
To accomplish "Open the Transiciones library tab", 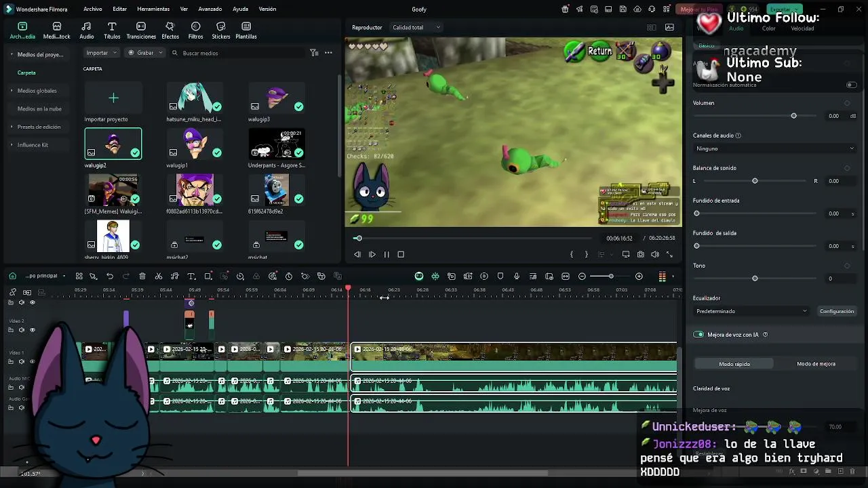I will point(141,30).
